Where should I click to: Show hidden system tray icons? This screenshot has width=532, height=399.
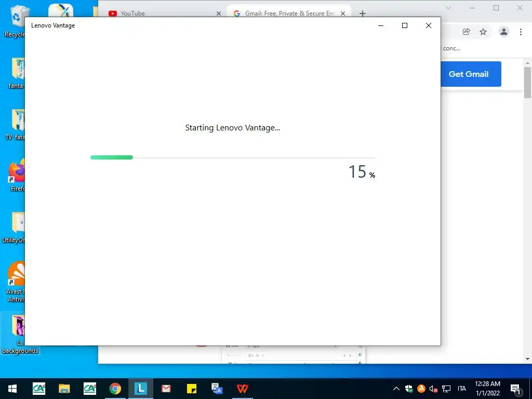click(396, 389)
